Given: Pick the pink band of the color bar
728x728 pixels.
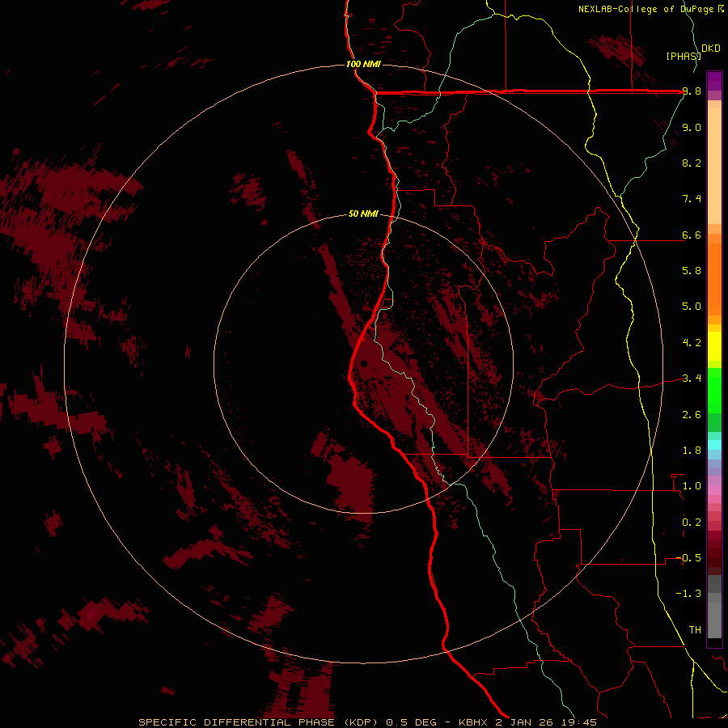Looking at the screenshot, I should click(714, 490).
